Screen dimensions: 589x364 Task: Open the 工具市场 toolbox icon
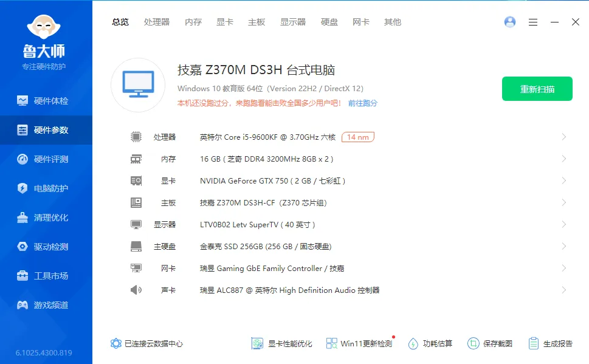[22, 276]
